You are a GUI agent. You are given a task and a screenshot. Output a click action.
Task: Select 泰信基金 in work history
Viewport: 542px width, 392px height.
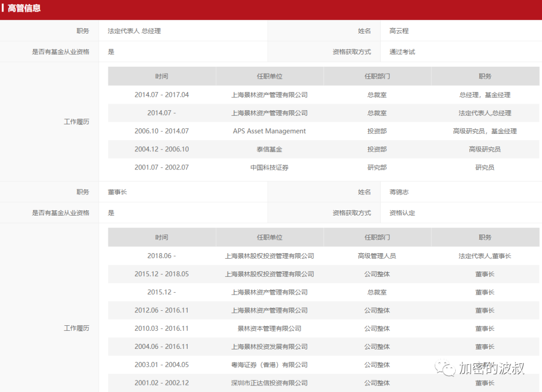point(269,149)
